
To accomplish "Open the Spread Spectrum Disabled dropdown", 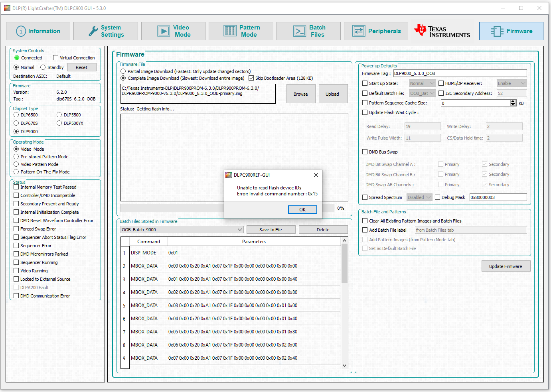I will 419,197.
